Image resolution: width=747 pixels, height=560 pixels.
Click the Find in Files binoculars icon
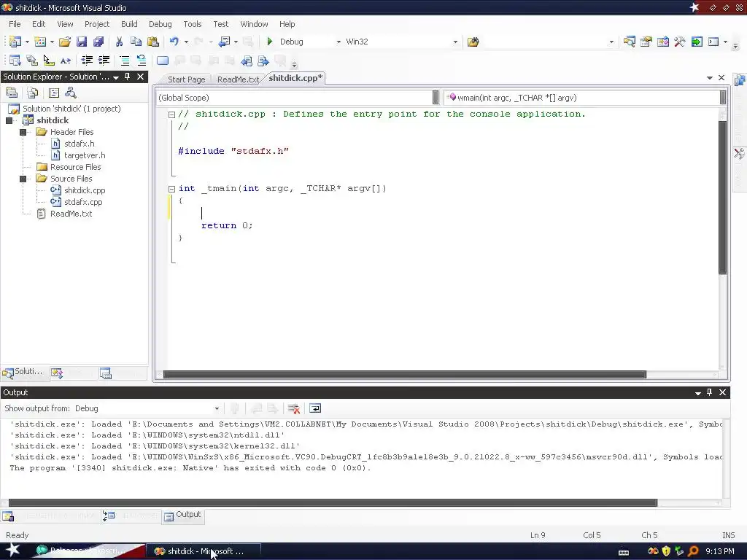pyautogui.click(x=473, y=42)
